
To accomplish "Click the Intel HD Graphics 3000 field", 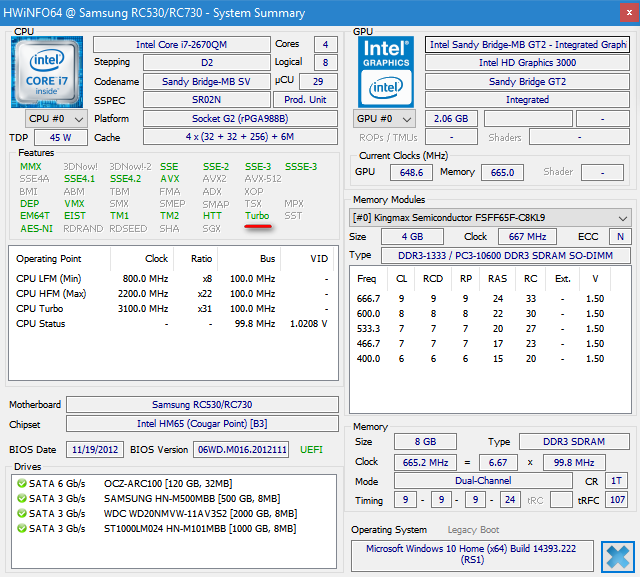I will tap(527, 62).
